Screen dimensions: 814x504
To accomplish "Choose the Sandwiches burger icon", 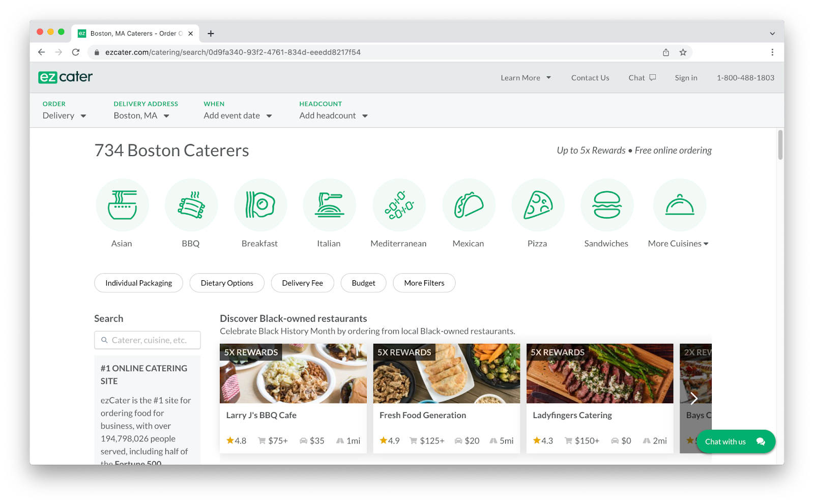I will coord(607,205).
